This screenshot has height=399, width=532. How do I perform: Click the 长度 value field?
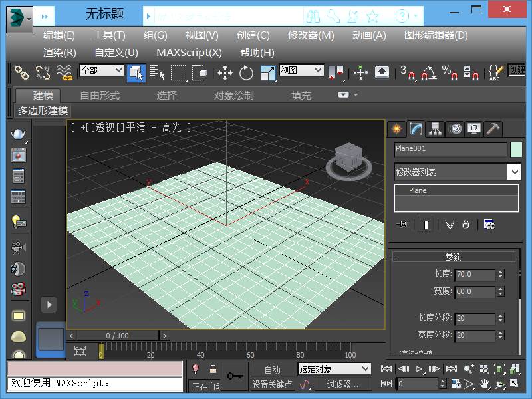point(475,274)
